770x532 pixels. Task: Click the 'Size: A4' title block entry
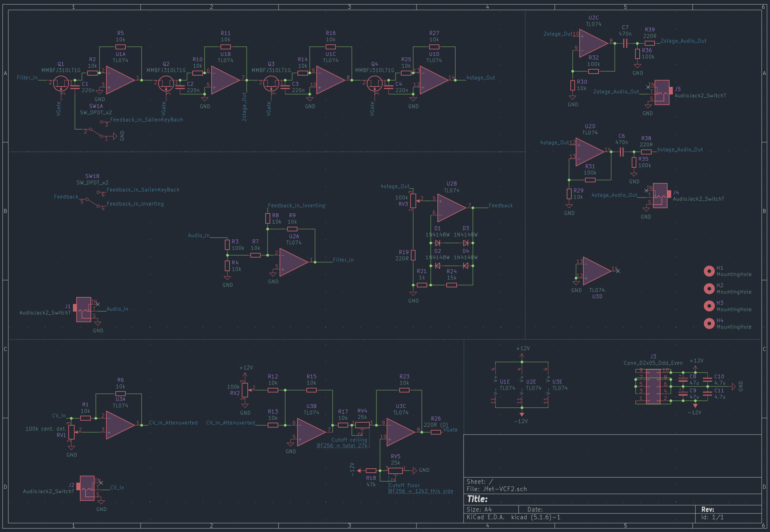(x=479, y=509)
